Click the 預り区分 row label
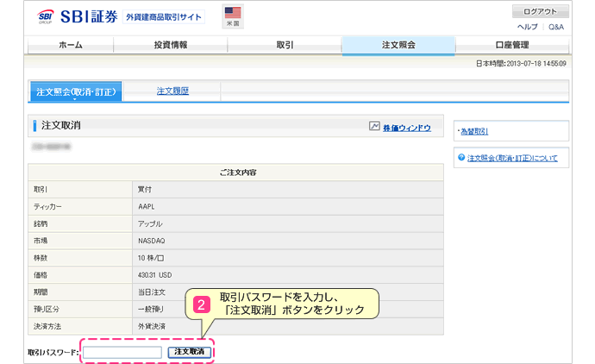The image size is (595, 364). coord(47,309)
